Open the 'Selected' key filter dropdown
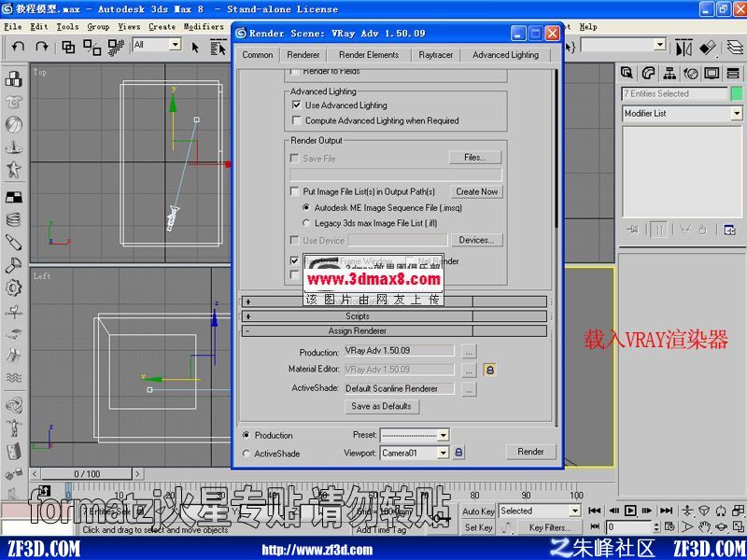Screen dimensions: 747x560 575,511
